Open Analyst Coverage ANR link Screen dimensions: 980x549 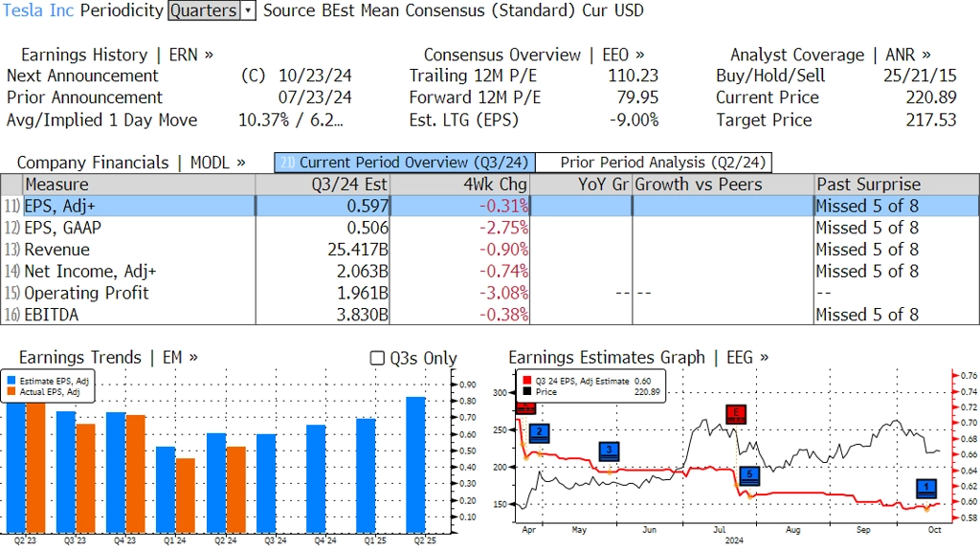pyautogui.click(x=830, y=55)
